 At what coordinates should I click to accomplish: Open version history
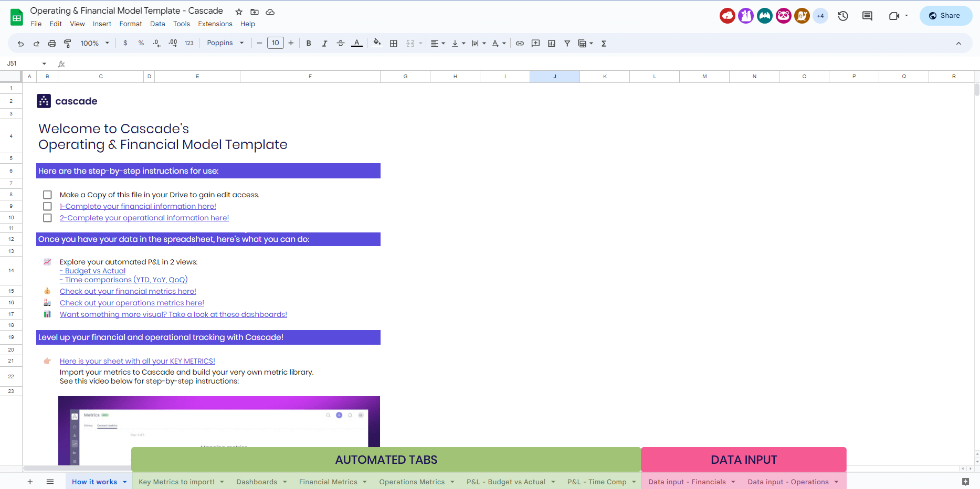point(843,16)
